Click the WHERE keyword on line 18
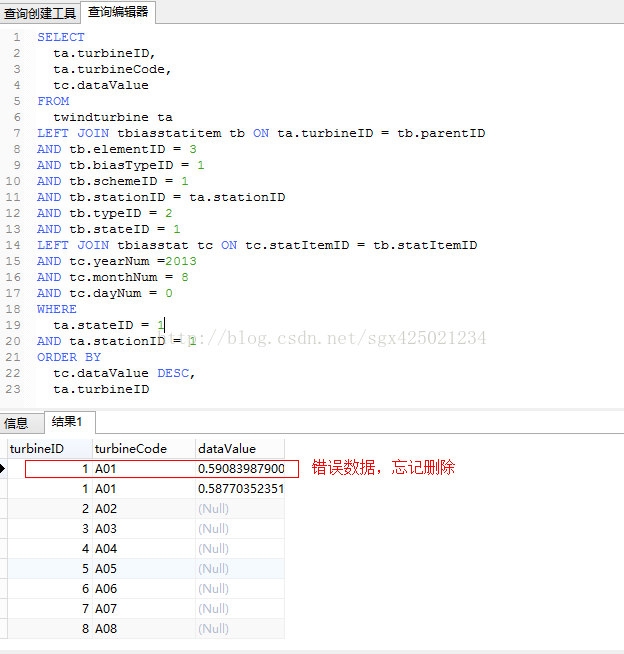This screenshot has height=654, width=624. coord(57,309)
